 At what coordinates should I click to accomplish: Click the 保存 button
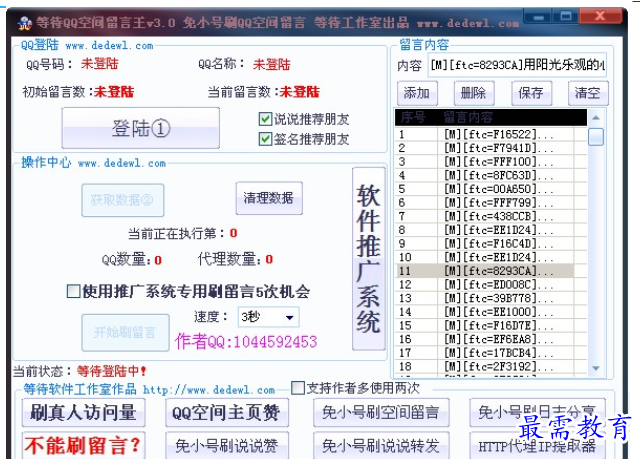(531, 93)
